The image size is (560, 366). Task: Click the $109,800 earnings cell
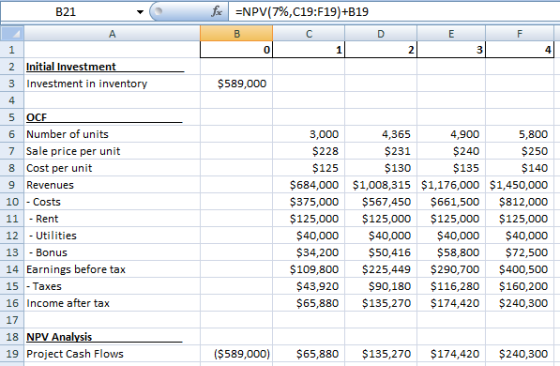click(309, 269)
